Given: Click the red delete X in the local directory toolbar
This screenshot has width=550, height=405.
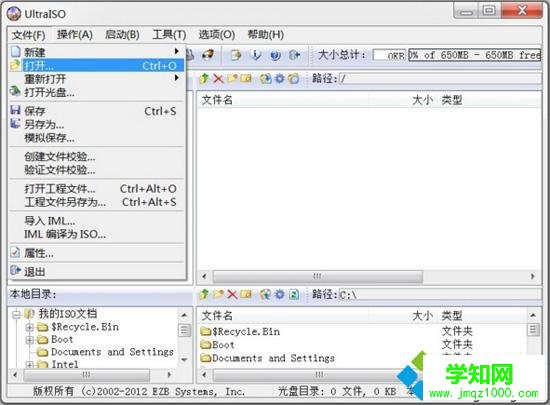Looking at the screenshot, I should tap(232, 294).
